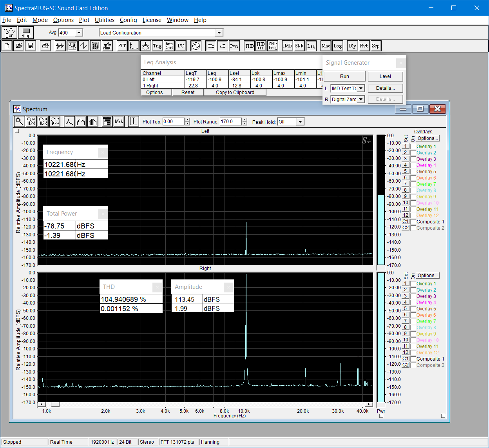Open the Config menu
Screen dimensions: 489x448
[x=128, y=20]
